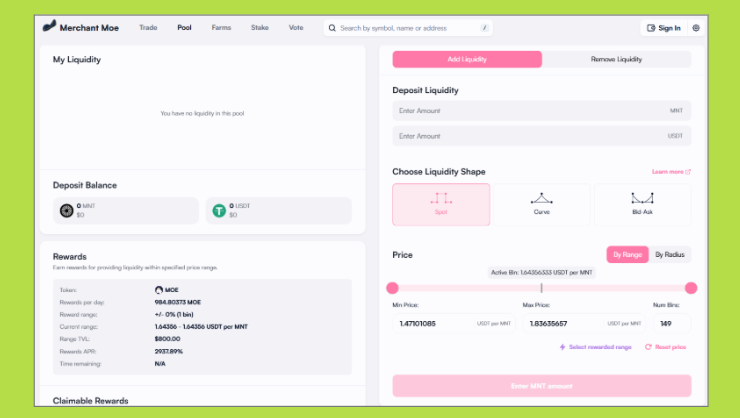This screenshot has width=740, height=418.
Task: Click the USDT token icon in Deposit Balance
Action: point(219,210)
